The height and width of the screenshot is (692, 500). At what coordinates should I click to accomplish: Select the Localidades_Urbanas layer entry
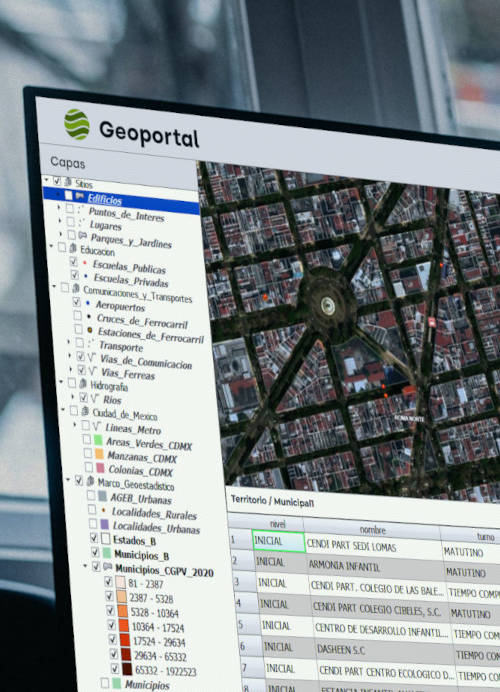[x=156, y=527]
